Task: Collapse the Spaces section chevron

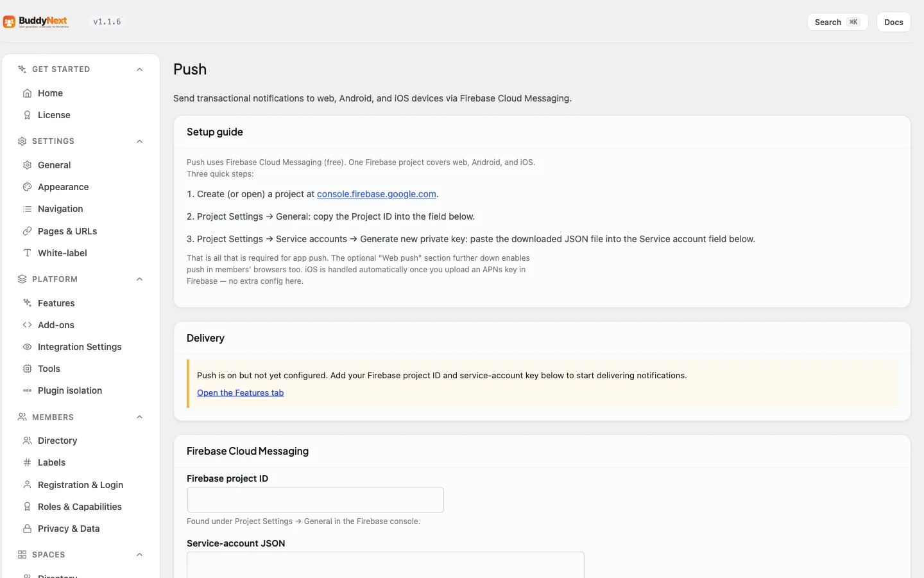Action: click(x=139, y=555)
